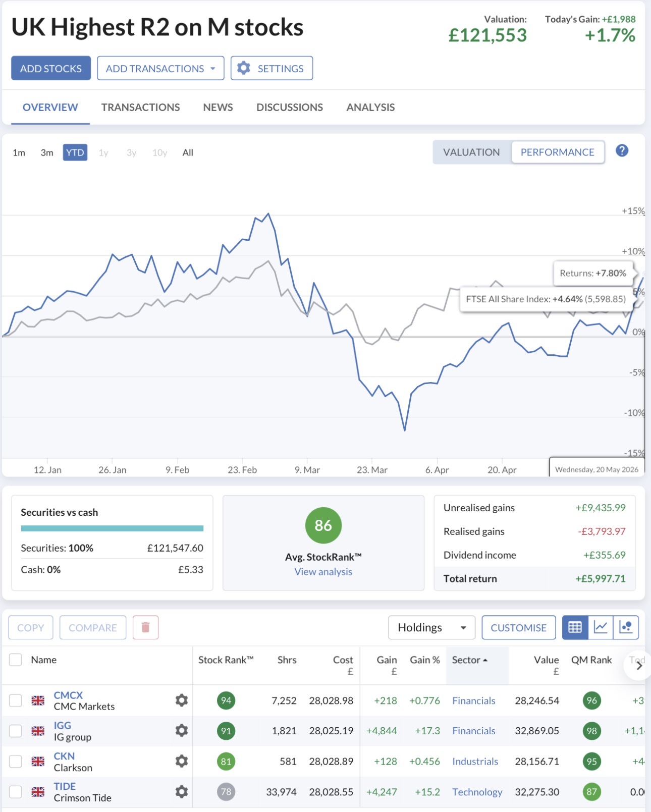Click the Add Stocks button

51,68
